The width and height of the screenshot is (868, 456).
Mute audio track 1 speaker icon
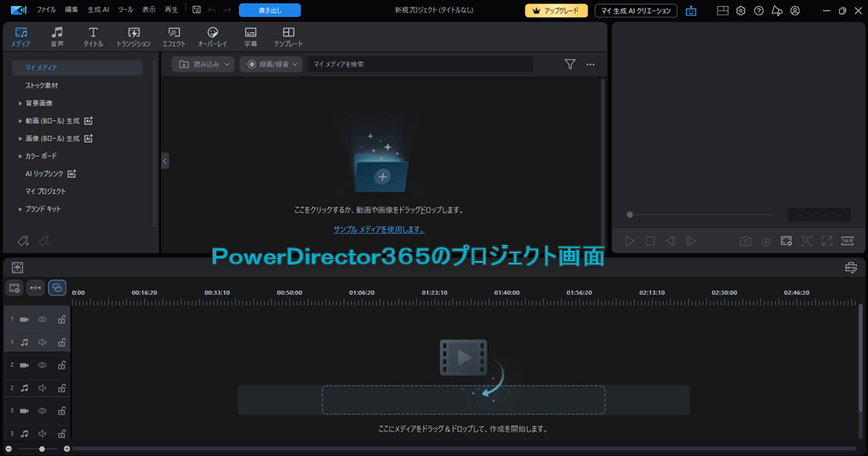pyautogui.click(x=42, y=342)
